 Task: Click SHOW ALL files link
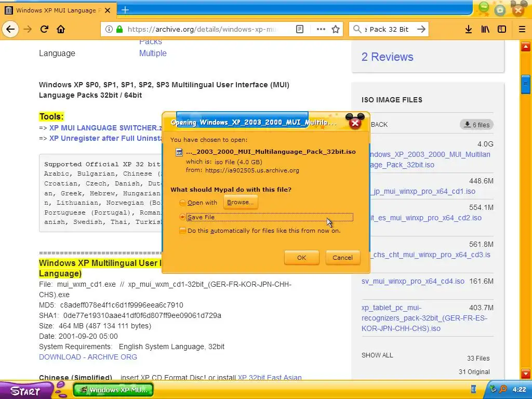[377, 355]
